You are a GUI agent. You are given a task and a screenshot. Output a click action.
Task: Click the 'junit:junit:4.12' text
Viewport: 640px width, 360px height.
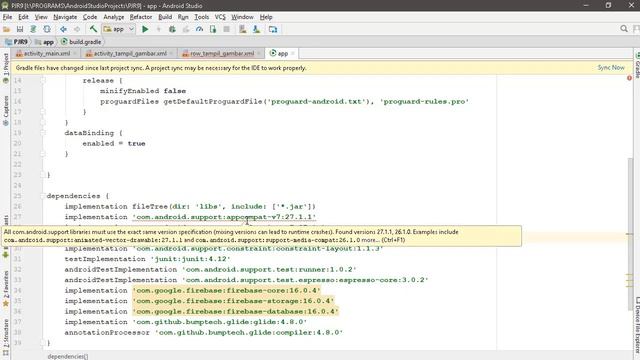pos(191,259)
